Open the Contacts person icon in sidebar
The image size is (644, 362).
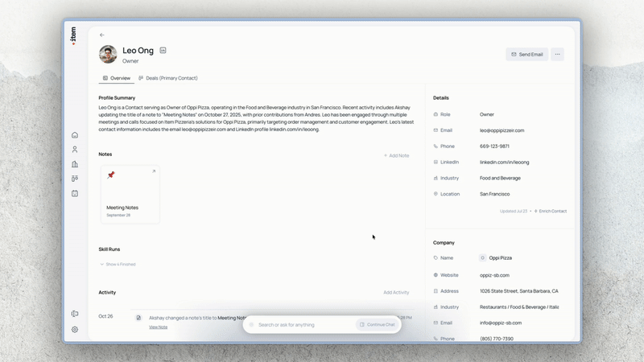[75, 150]
